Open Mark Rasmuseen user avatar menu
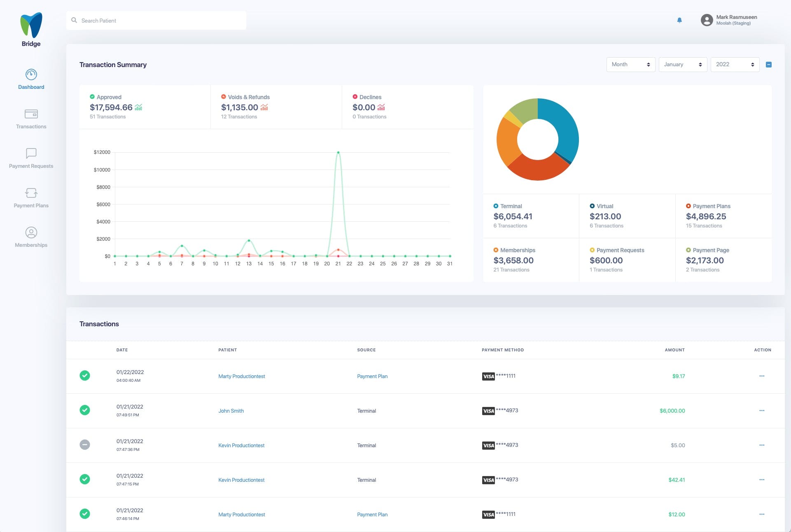The image size is (791, 532). (707, 20)
